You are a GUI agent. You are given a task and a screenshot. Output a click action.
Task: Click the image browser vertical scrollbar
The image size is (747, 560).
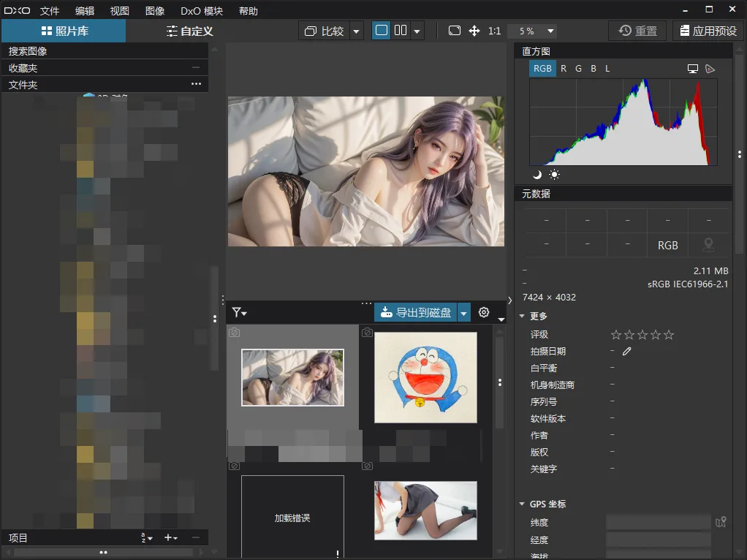(x=499, y=382)
